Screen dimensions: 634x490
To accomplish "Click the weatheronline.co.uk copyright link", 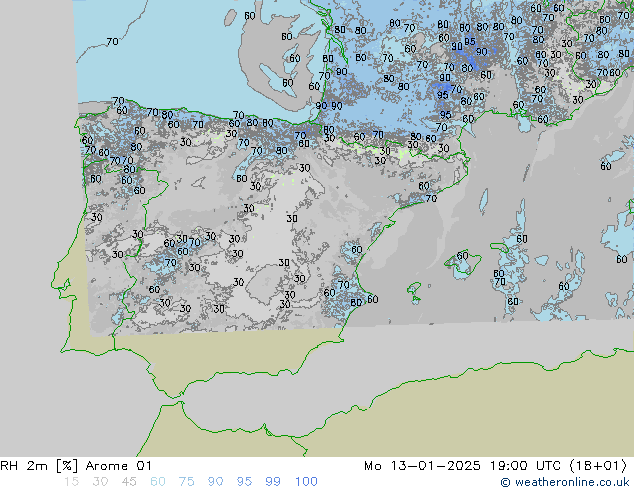I will click(x=565, y=482).
